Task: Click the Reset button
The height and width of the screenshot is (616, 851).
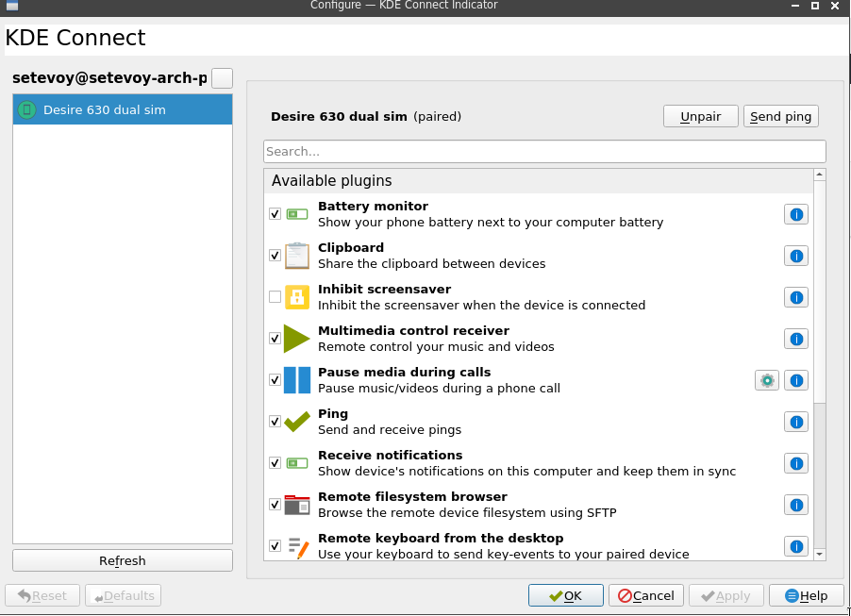Action: click(x=42, y=596)
